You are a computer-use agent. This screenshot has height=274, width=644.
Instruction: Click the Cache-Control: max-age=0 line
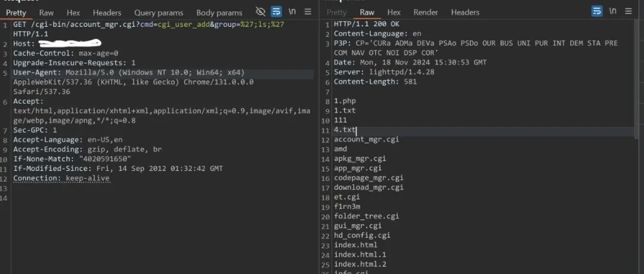(x=66, y=54)
